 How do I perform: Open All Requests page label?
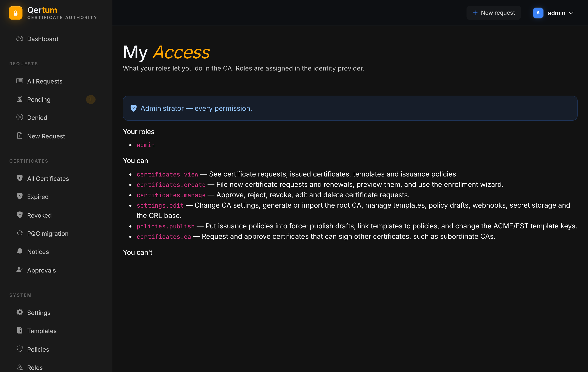pos(45,81)
